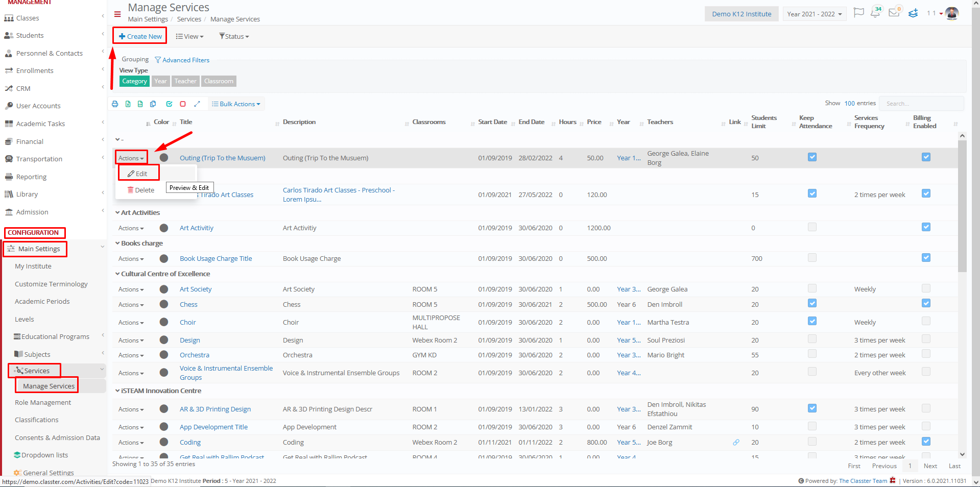This screenshot has height=487, width=980.
Task: Switch view type to Teacher
Action: [x=185, y=81]
